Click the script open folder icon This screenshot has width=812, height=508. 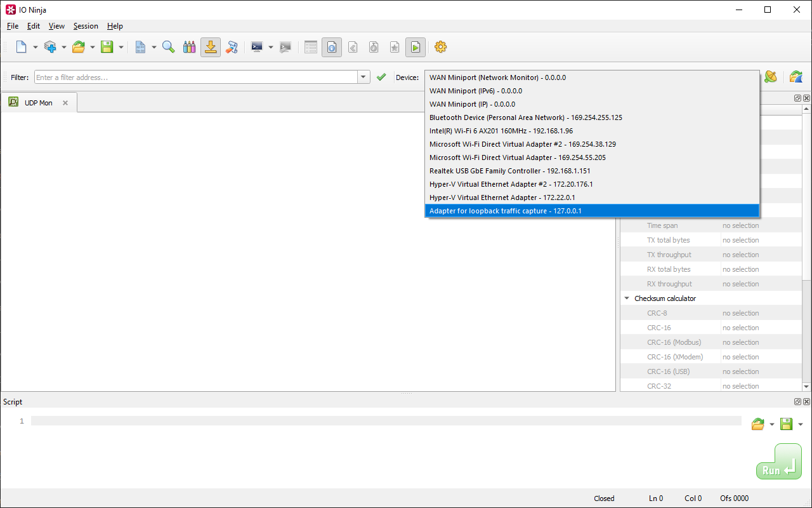coord(757,424)
